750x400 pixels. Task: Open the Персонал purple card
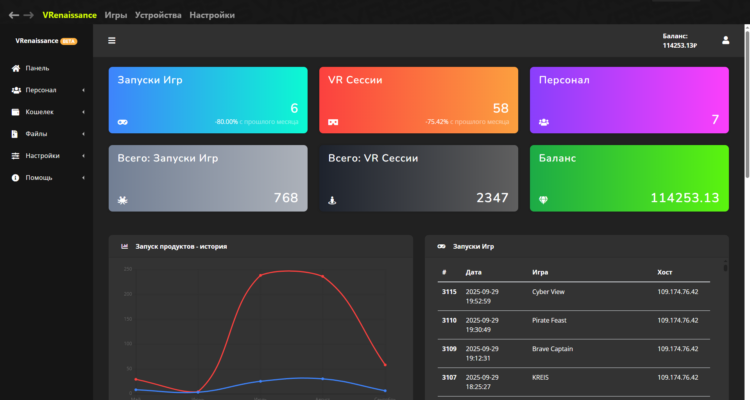[629, 100]
